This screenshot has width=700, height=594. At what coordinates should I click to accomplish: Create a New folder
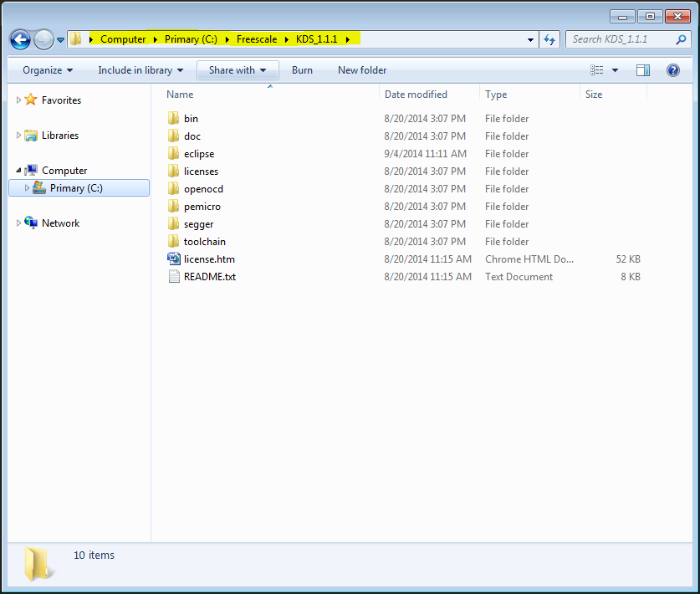point(362,70)
